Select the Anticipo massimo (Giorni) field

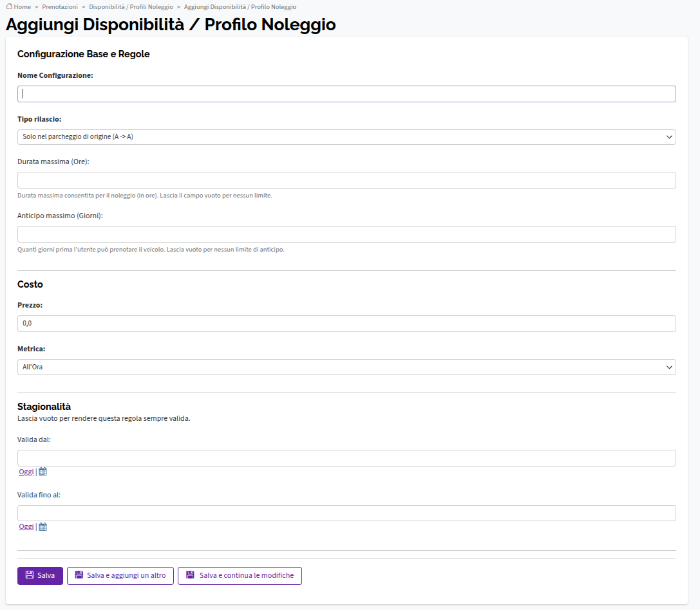coord(346,234)
